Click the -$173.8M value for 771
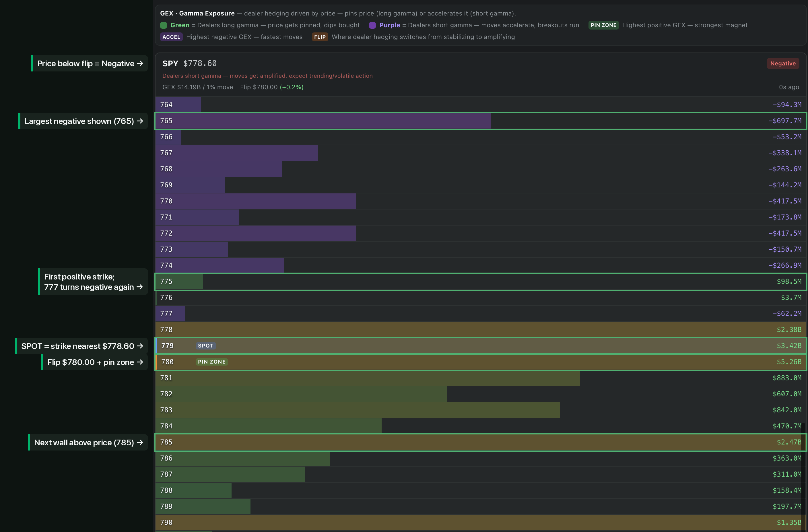The height and width of the screenshot is (532, 808). tap(784, 217)
